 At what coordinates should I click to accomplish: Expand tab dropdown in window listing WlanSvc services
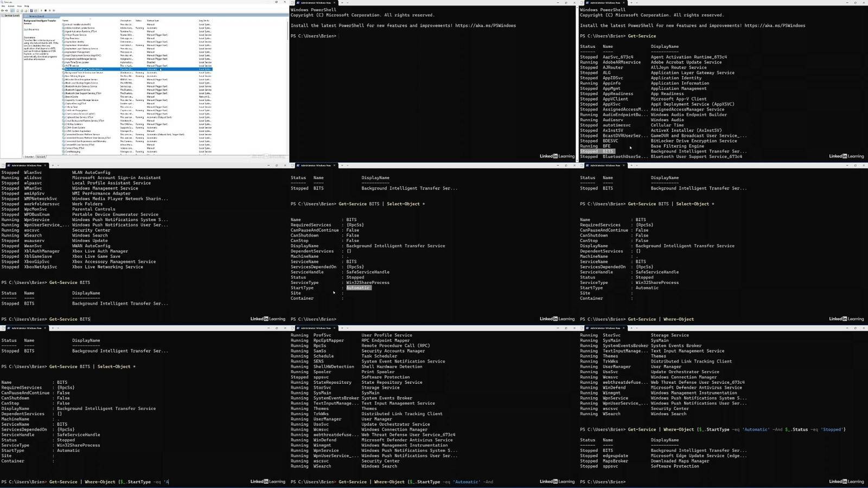click(x=58, y=166)
